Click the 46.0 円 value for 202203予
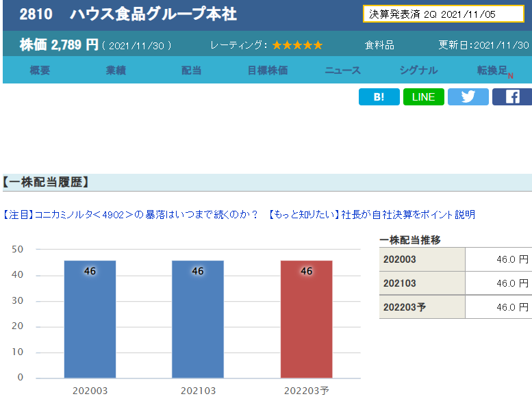 click(x=512, y=307)
